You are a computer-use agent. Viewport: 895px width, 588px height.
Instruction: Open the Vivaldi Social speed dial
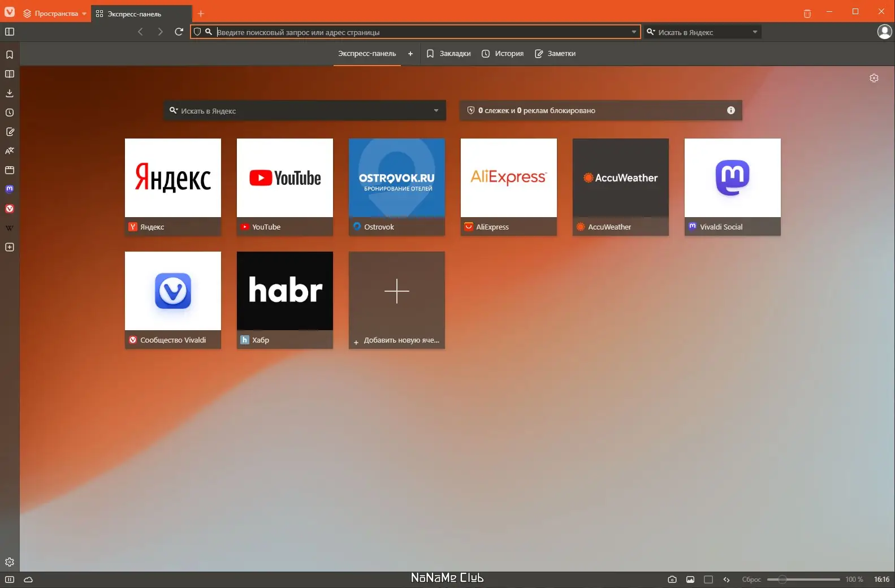[x=733, y=187]
